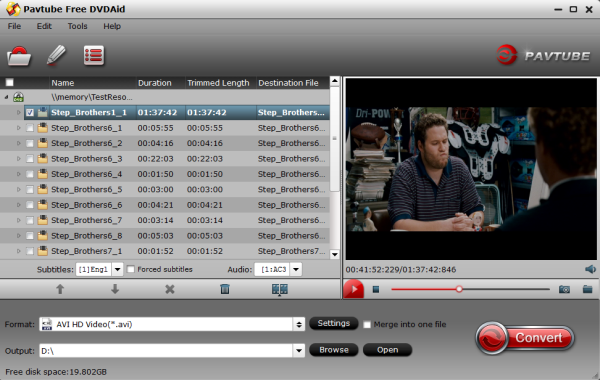The image size is (600, 380).
Task: Click the video preview frame
Action: pyautogui.click(x=471, y=169)
